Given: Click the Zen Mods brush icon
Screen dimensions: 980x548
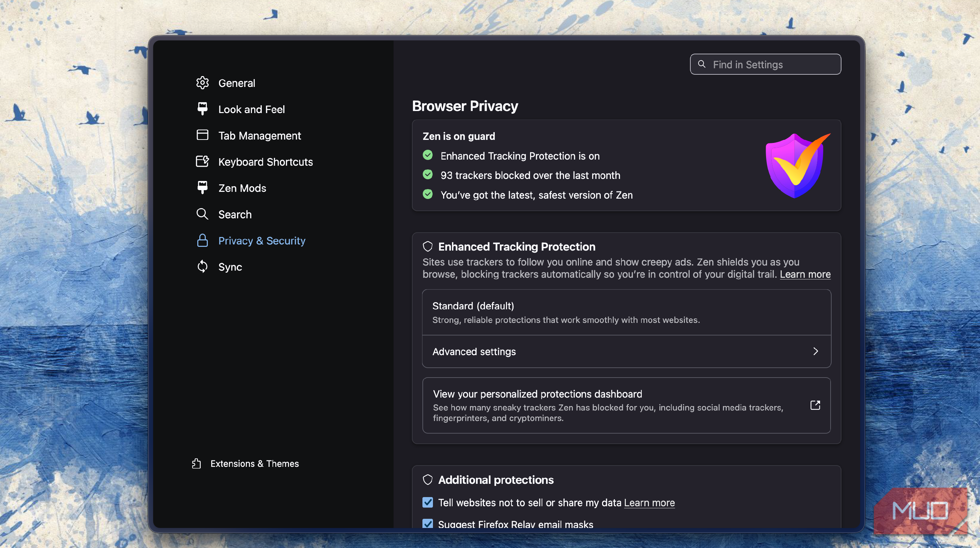Looking at the screenshot, I should point(202,187).
